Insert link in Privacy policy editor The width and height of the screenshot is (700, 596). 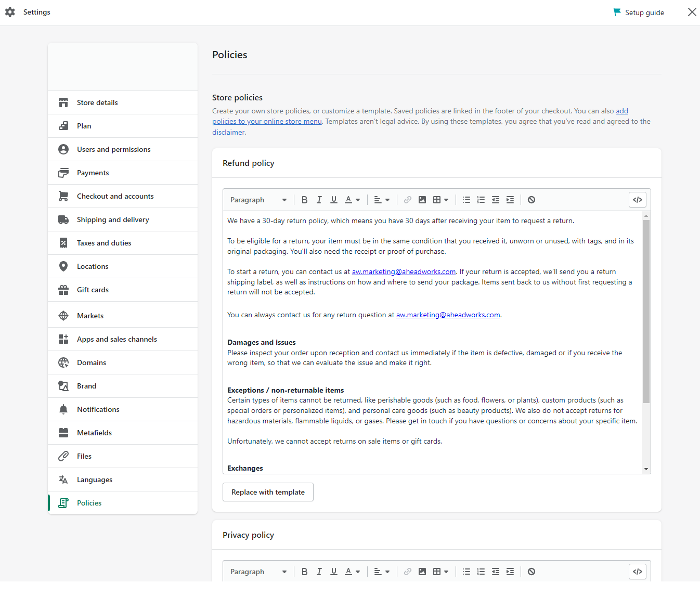click(x=408, y=572)
